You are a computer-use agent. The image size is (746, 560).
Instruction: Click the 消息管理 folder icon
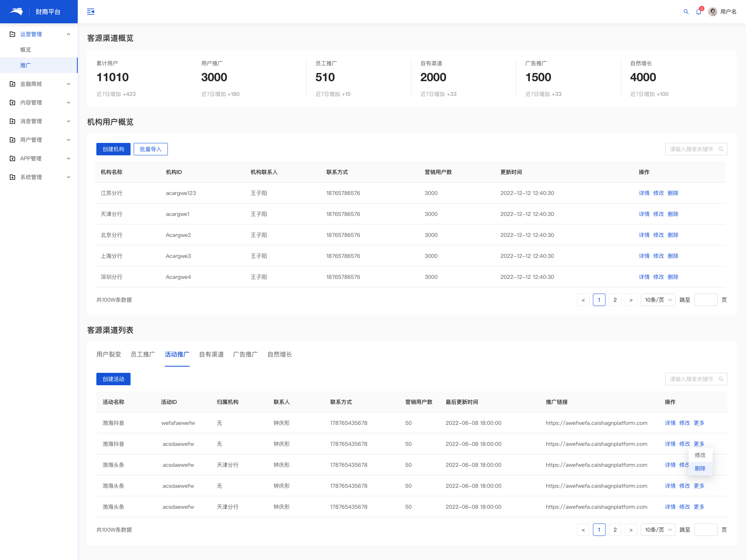click(x=12, y=121)
